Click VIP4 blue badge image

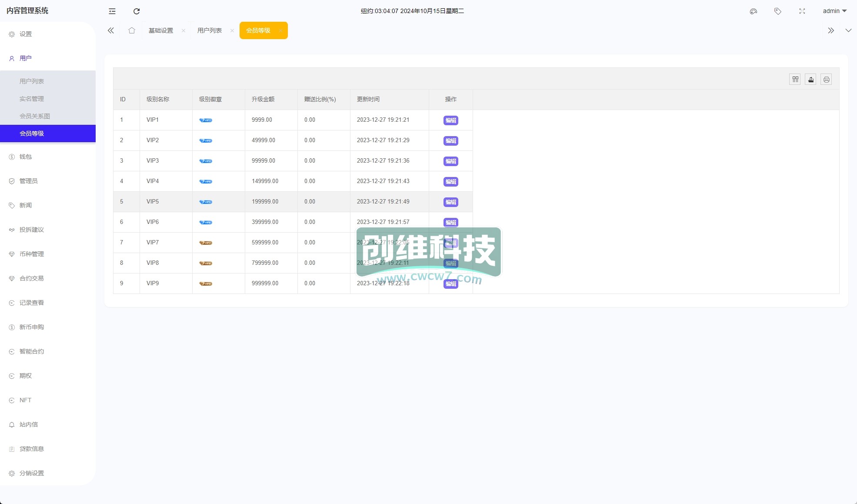[206, 181]
